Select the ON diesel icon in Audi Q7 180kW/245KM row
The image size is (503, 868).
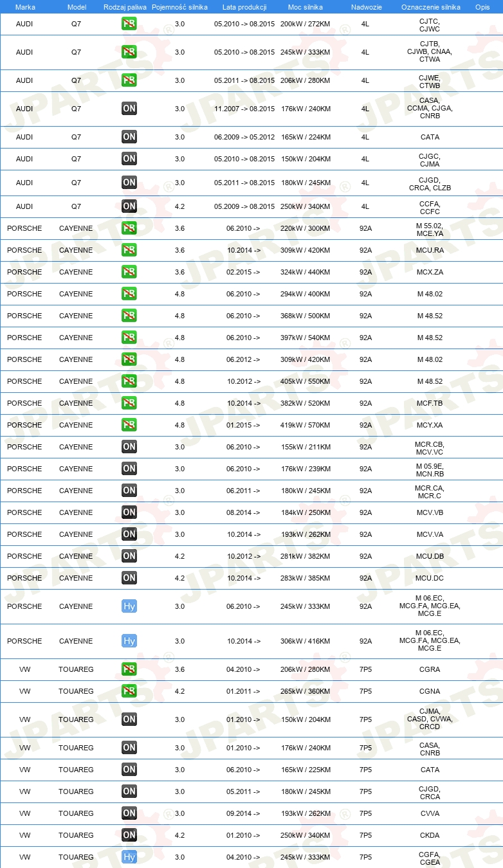point(129,183)
